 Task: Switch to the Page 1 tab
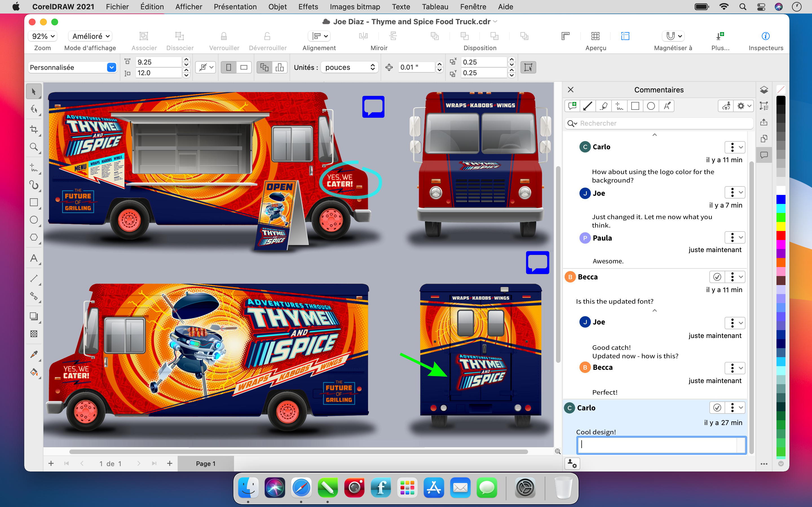pyautogui.click(x=206, y=463)
